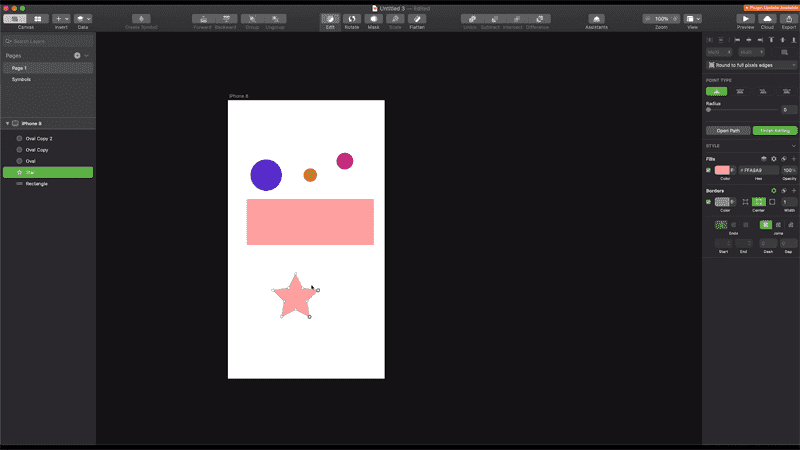
Task: Click the Create Symbol toolbar icon
Action: pyautogui.click(x=141, y=19)
